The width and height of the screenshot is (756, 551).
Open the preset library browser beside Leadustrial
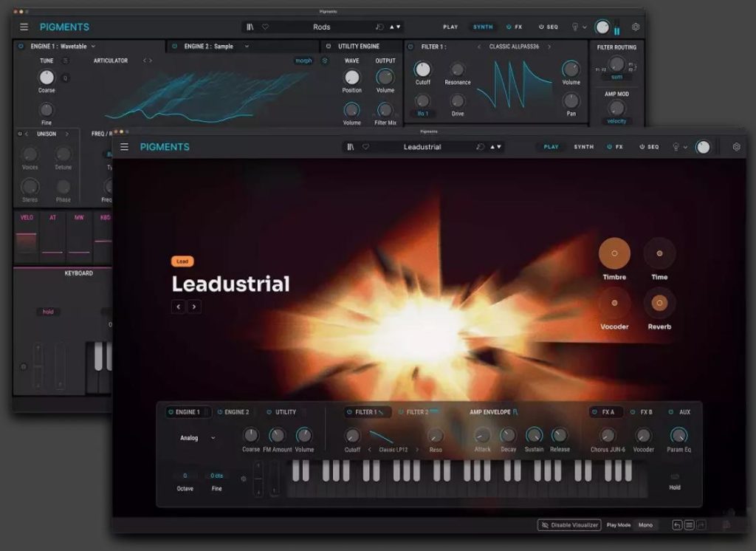[352, 147]
